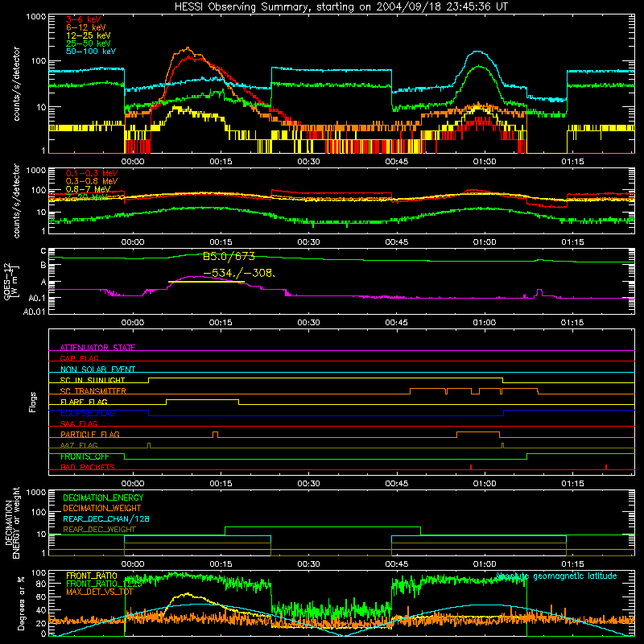This screenshot has height=644, width=644.
Task: Select the 6-12 keV legend label
Action: coord(86,27)
